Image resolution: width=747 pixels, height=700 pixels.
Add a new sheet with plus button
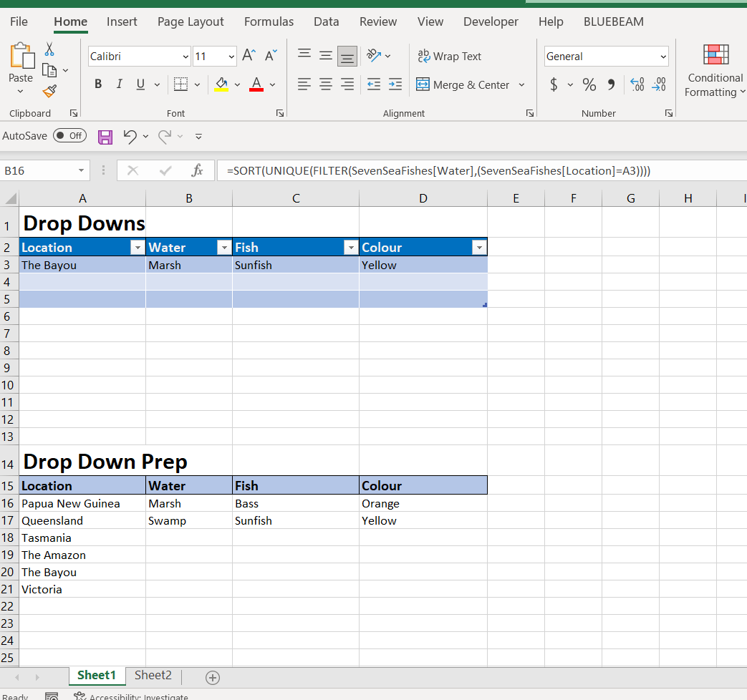[213, 677]
